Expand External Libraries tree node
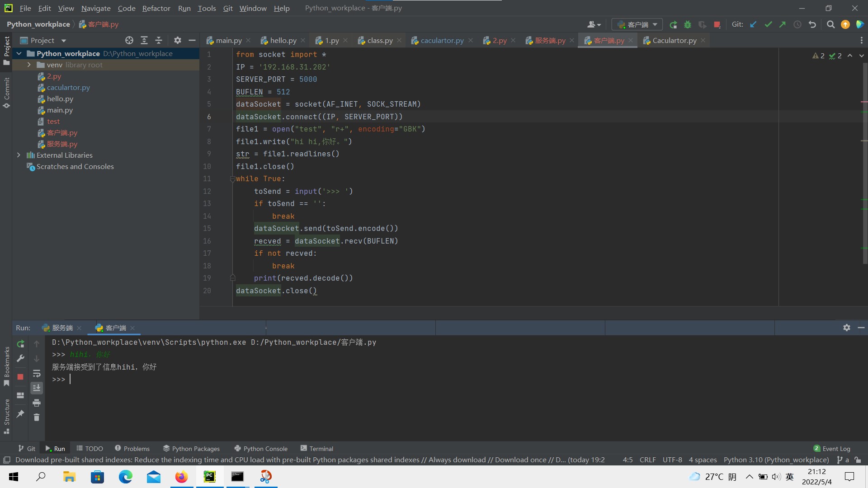Screen dimensions: 868x488 pyautogui.click(x=19, y=155)
